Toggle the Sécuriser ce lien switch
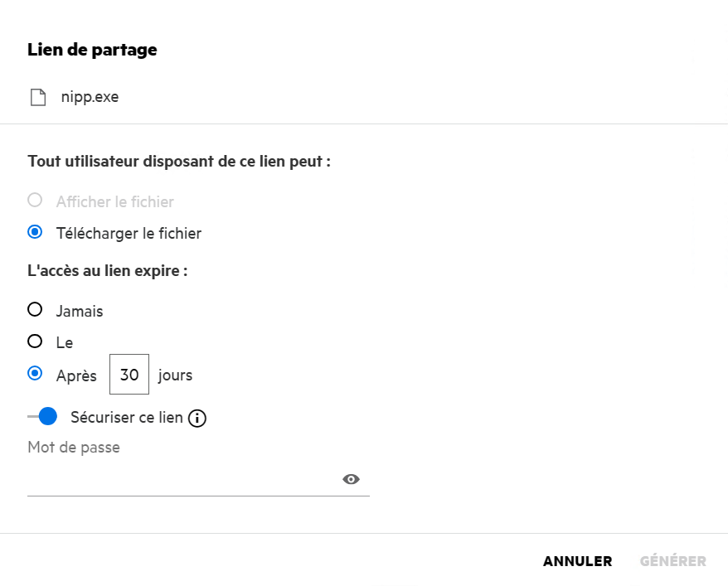The image size is (728, 586). (42, 417)
